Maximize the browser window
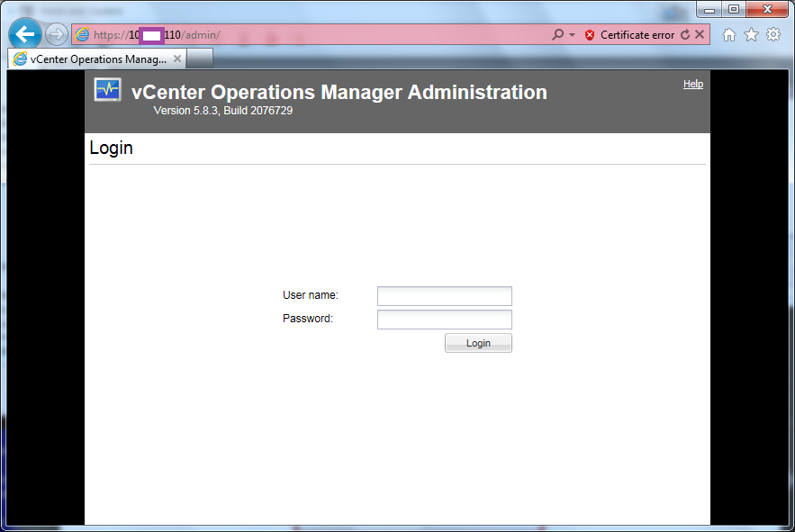This screenshot has width=795, height=532. [x=734, y=9]
